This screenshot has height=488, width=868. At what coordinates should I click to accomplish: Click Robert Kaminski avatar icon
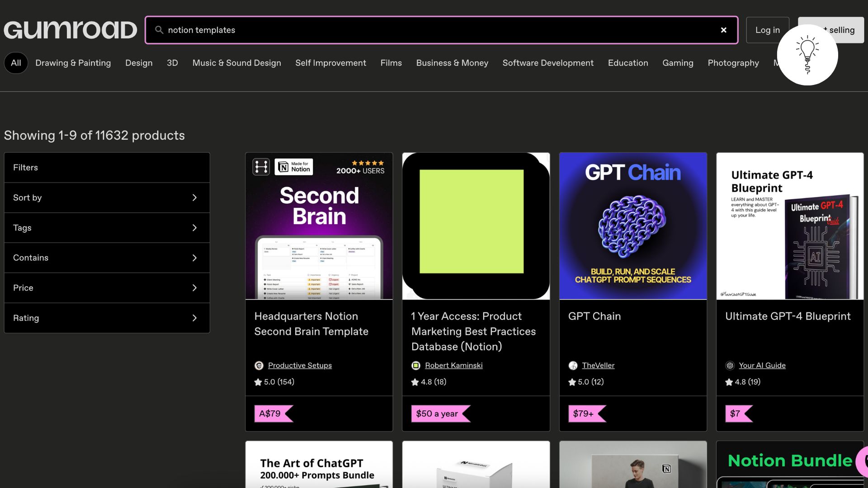(416, 366)
